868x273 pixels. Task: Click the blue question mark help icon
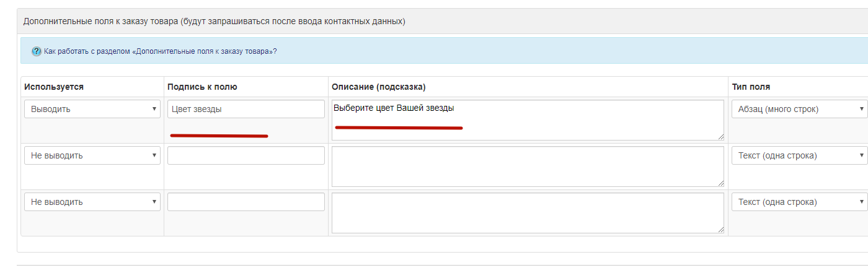[37, 51]
